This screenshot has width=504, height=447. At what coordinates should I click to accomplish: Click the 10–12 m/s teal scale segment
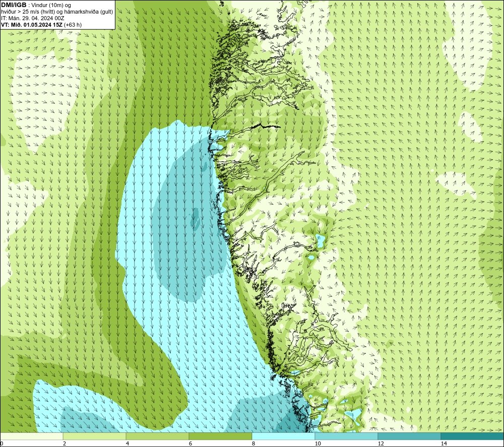[347, 436]
